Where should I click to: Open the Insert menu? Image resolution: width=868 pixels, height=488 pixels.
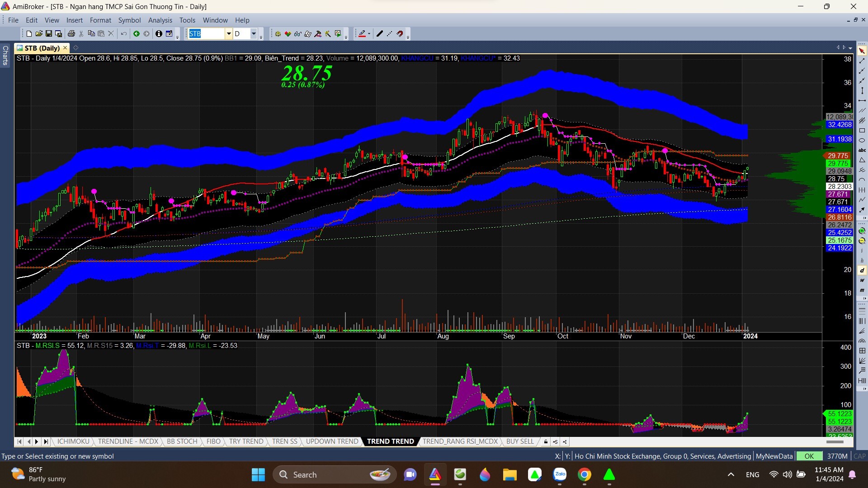[74, 20]
